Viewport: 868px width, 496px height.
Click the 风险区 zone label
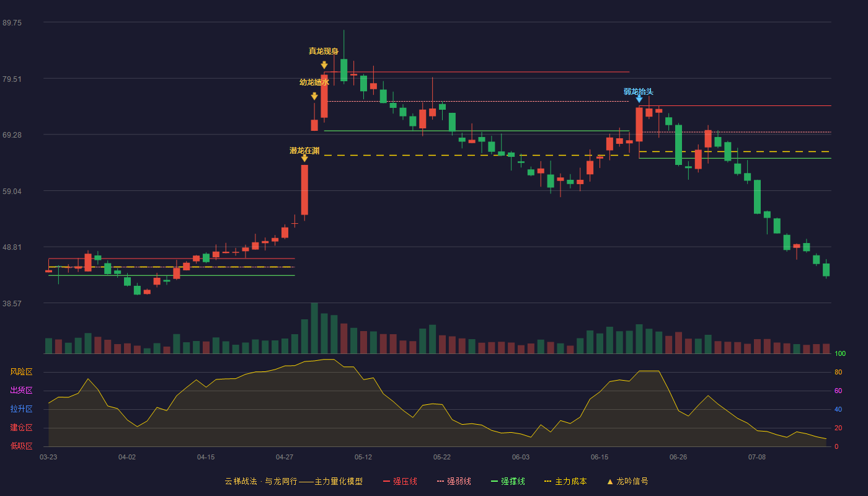(21, 372)
